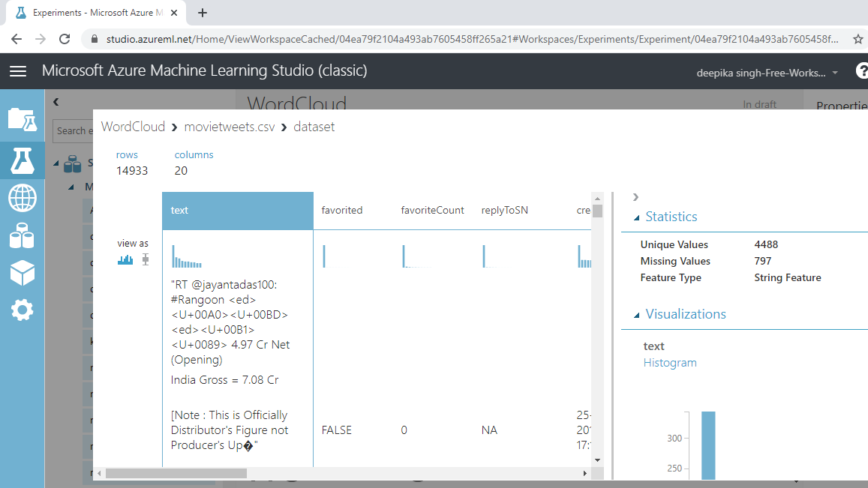The width and height of the screenshot is (868, 488).
Task: Open a new browser tab
Action: [x=203, y=13]
